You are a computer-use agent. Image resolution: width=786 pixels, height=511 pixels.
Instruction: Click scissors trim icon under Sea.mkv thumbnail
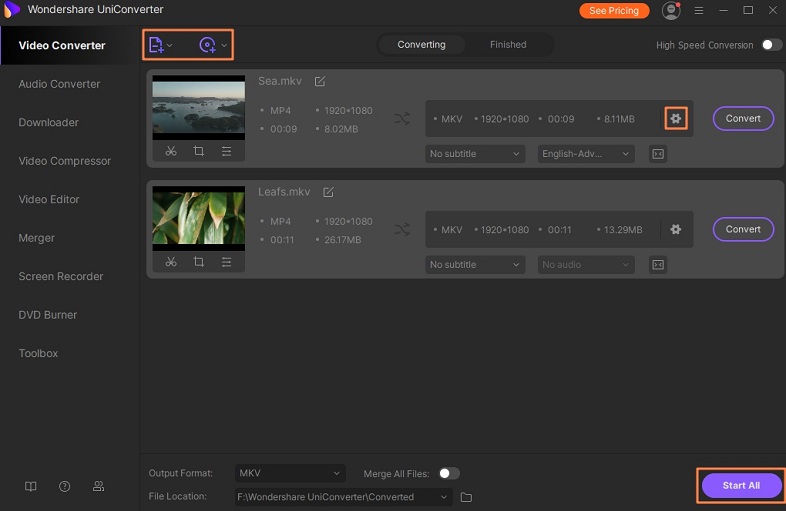coord(171,151)
